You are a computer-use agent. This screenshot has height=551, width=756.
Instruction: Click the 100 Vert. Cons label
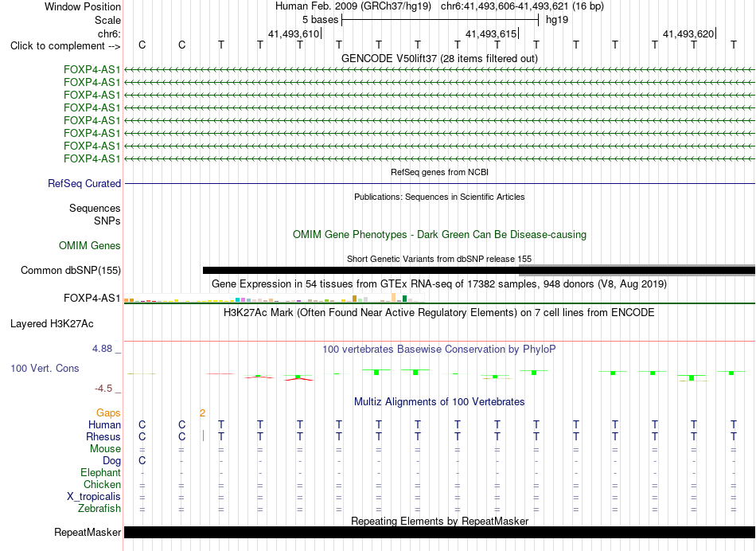tap(45, 368)
